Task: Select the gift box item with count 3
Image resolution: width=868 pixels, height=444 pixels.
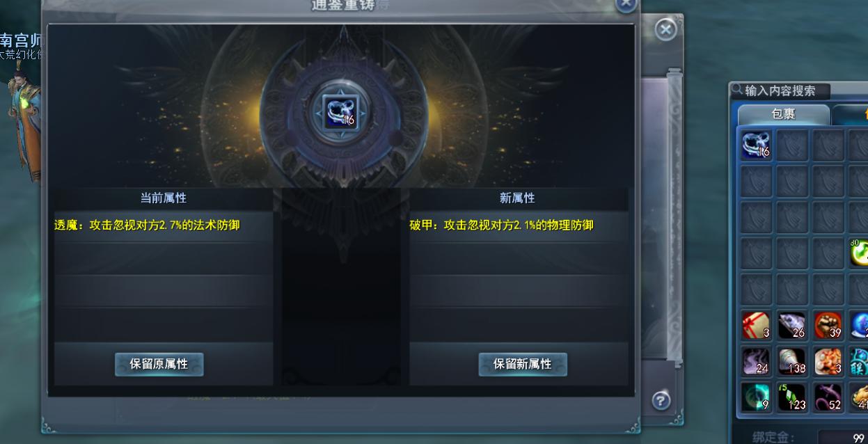Action: coord(756,325)
